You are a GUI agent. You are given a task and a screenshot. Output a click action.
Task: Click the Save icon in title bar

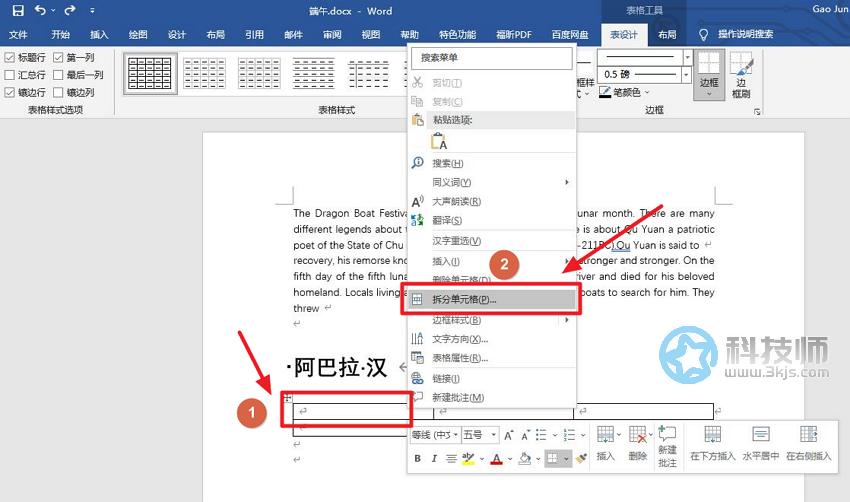18,10
